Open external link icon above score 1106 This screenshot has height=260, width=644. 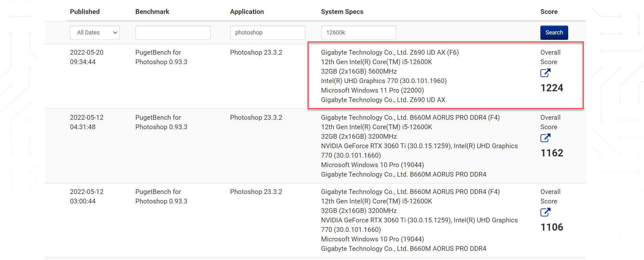pos(545,212)
